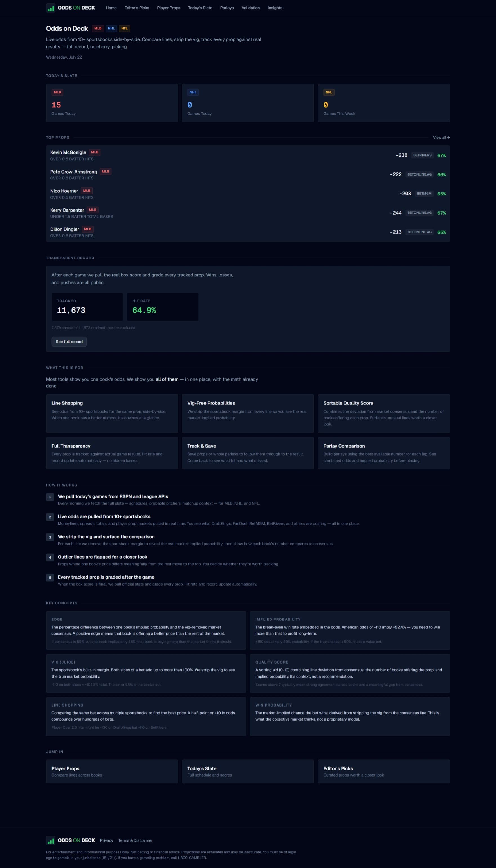Viewport: 496px width, 868px height.
Task: Click BETRIVERS tag on McGonigle row
Action: (422, 155)
